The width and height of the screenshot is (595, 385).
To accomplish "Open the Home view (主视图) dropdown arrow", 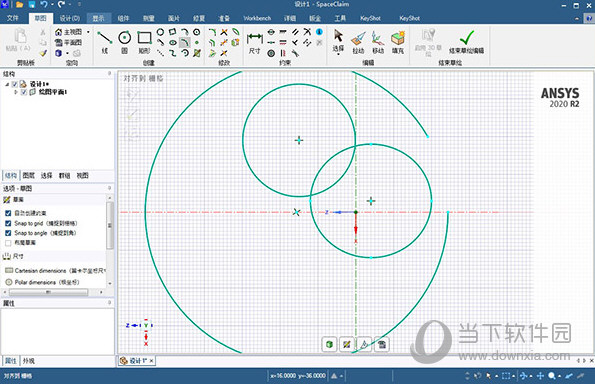I will point(88,32).
